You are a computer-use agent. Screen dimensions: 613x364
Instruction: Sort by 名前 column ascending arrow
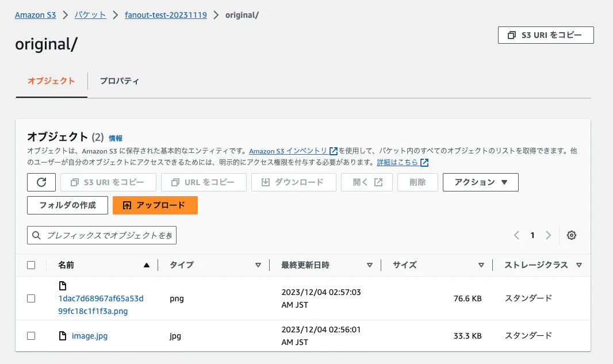(147, 265)
